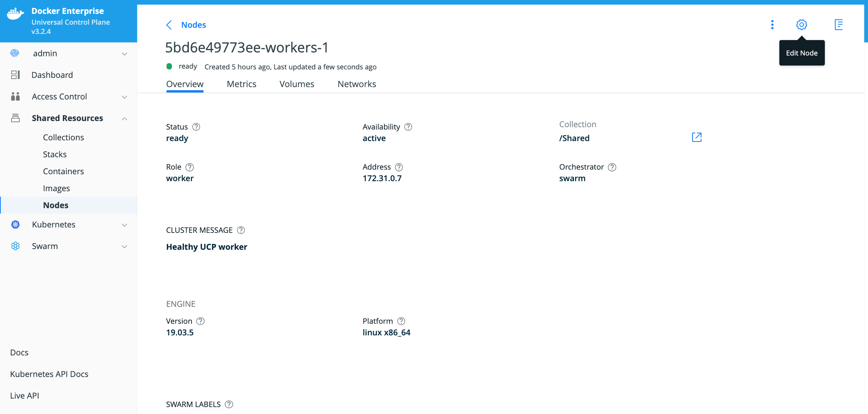Image resolution: width=868 pixels, height=414 pixels.
Task: Click the Swarm cluster icon
Action: [x=15, y=246]
